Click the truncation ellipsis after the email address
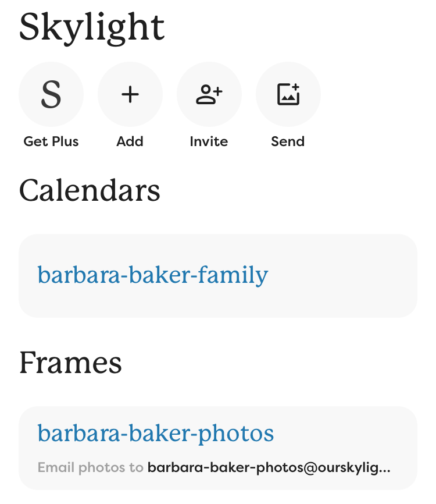 tap(385, 468)
